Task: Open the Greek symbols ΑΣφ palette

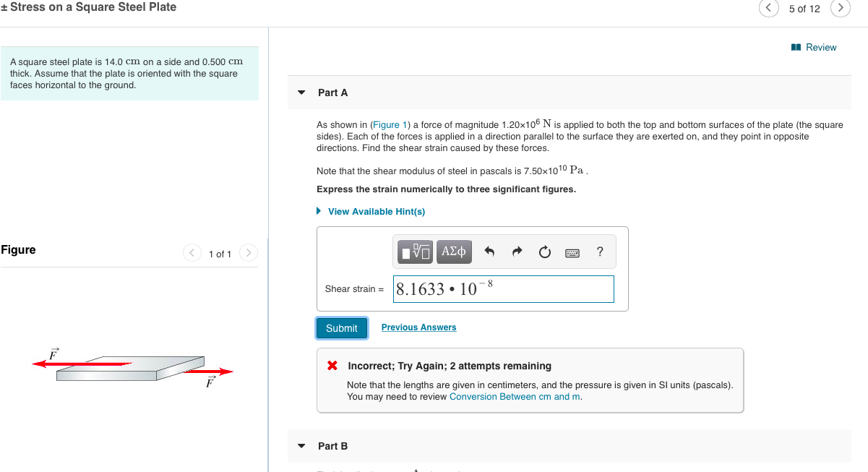Action: pyautogui.click(x=453, y=252)
